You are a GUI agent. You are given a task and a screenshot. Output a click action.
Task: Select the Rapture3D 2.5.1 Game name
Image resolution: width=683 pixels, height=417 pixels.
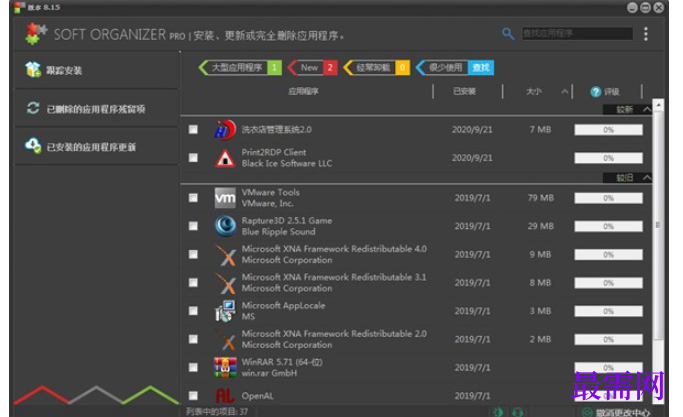(287, 221)
